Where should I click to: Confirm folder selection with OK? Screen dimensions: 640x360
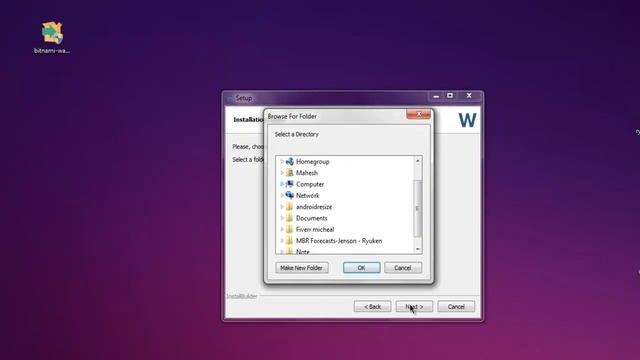[x=362, y=268]
